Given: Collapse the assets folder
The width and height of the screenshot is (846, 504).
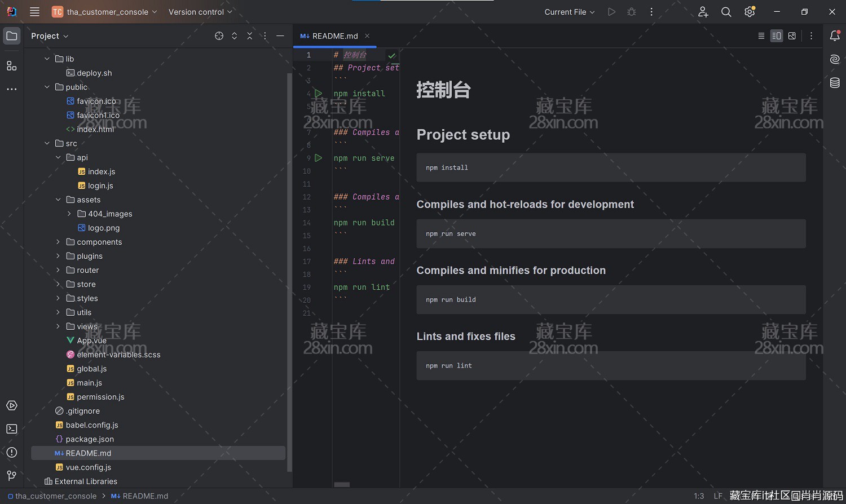Looking at the screenshot, I should click(58, 200).
